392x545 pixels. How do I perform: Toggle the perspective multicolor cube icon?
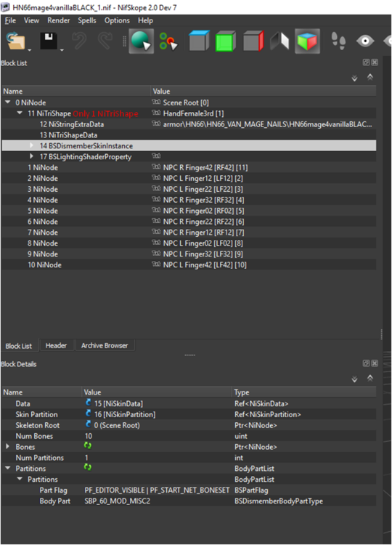coord(307,41)
